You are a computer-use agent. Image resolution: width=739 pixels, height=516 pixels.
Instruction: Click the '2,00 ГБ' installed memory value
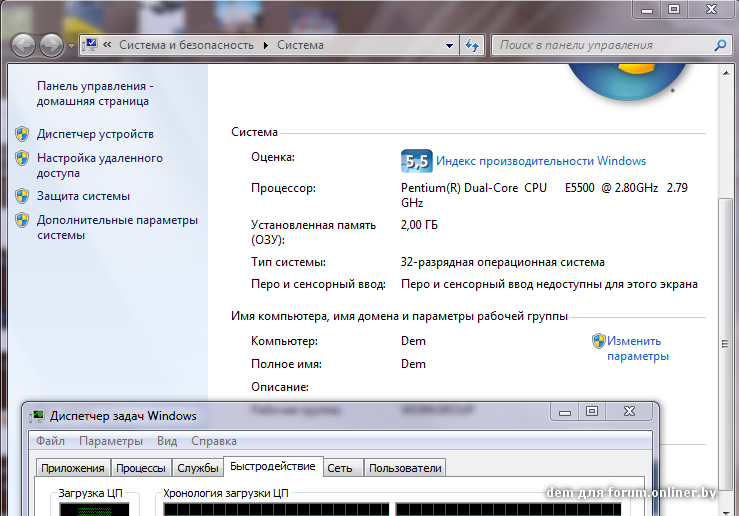(x=419, y=225)
